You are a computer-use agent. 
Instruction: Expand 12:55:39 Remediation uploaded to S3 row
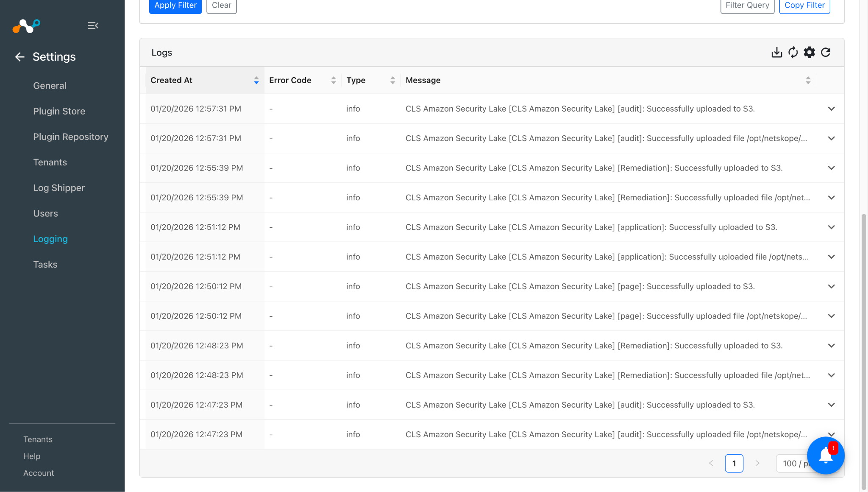(831, 168)
